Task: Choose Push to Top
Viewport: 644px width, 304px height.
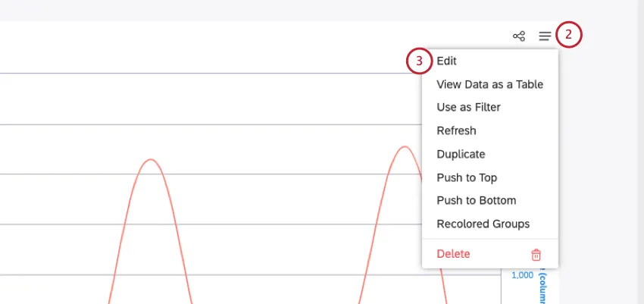Action: pyautogui.click(x=467, y=177)
